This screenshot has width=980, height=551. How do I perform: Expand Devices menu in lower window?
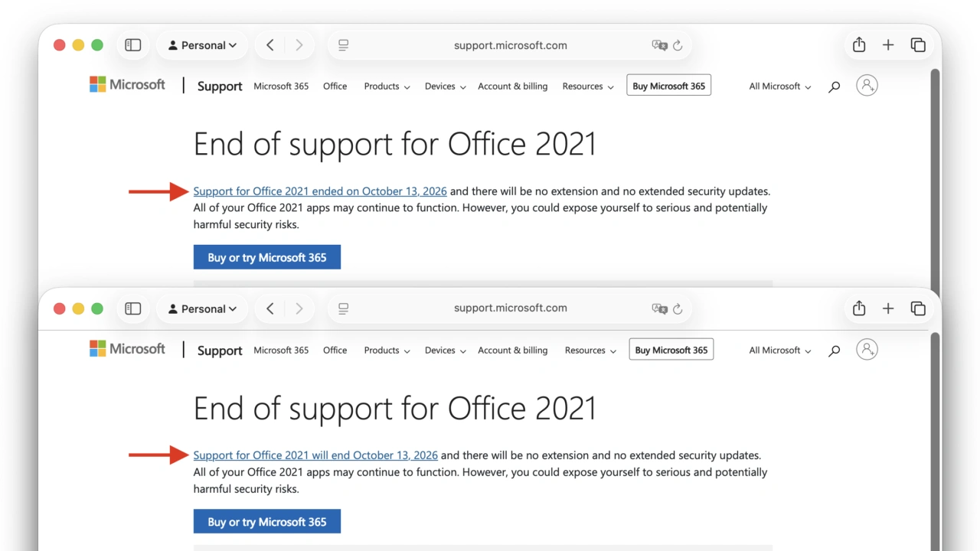pos(445,350)
